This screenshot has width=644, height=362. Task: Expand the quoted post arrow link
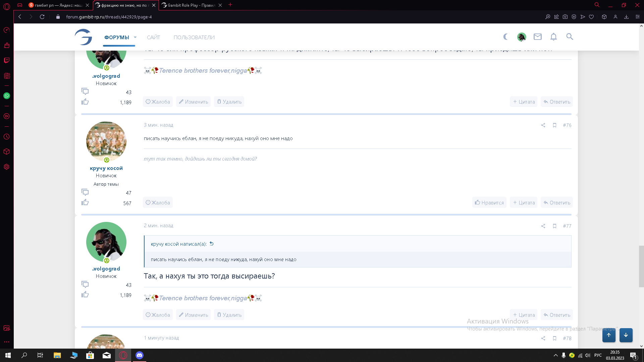click(x=212, y=244)
